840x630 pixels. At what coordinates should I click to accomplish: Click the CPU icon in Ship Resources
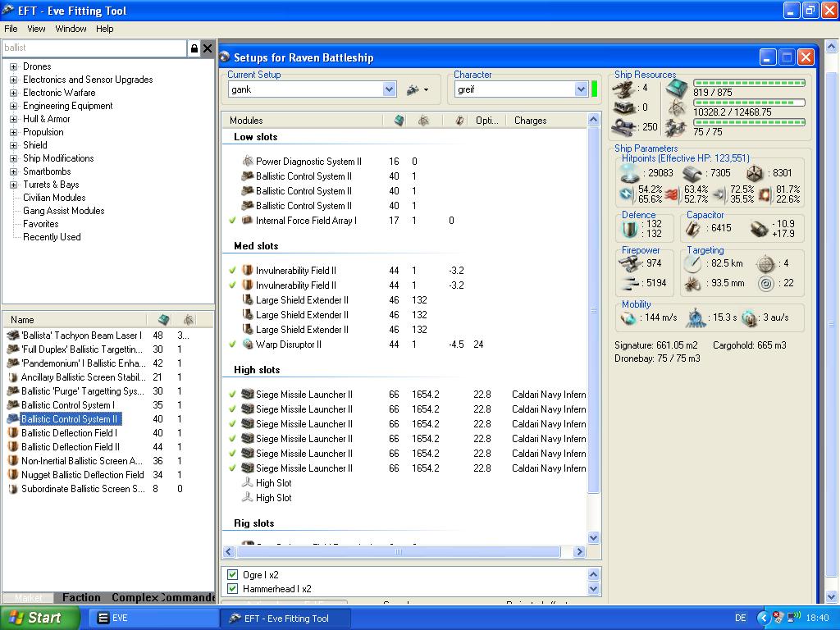click(677, 88)
